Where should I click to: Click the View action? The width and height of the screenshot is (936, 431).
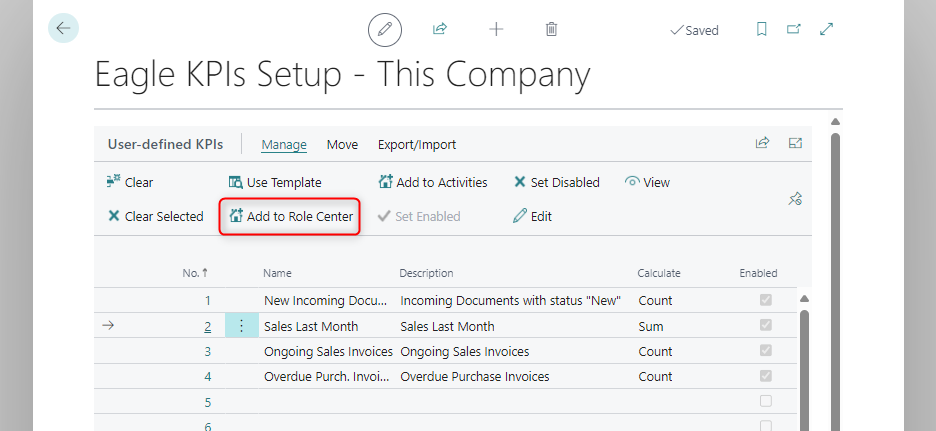(647, 183)
